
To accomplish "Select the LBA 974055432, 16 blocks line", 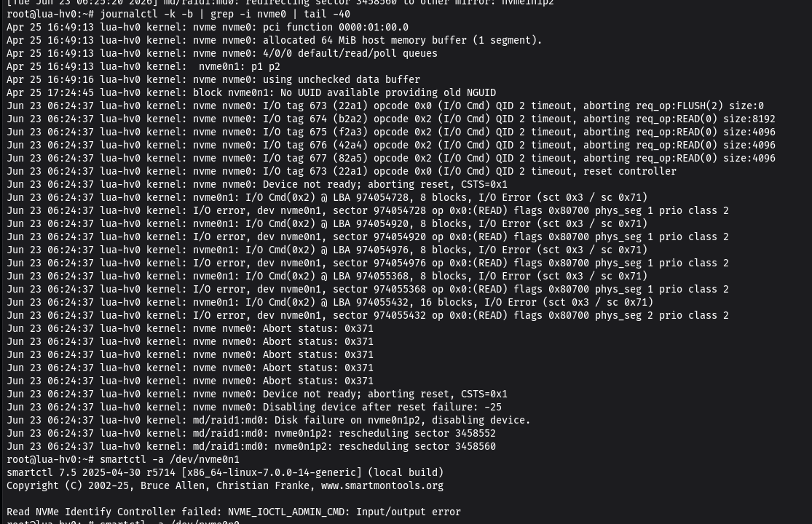I will (x=330, y=302).
